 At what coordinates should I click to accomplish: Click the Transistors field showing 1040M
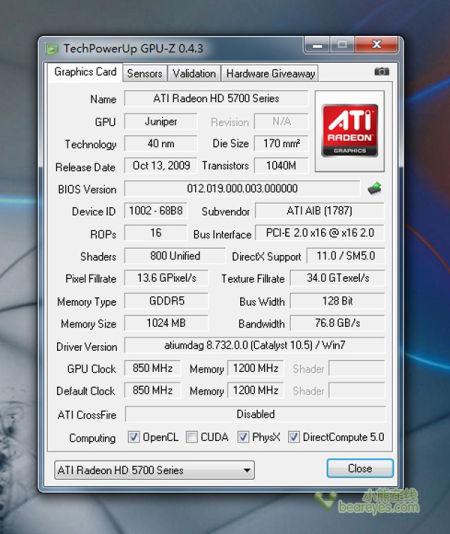coord(281,166)
